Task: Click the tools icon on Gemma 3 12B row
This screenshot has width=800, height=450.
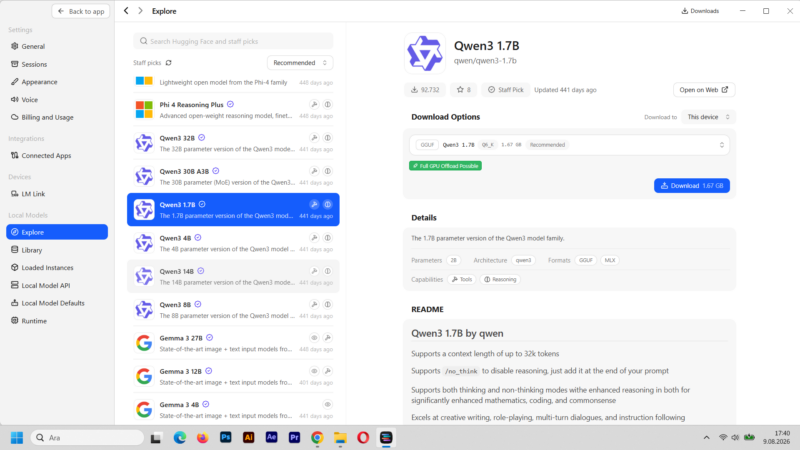Action: click(x=328, y=371)
